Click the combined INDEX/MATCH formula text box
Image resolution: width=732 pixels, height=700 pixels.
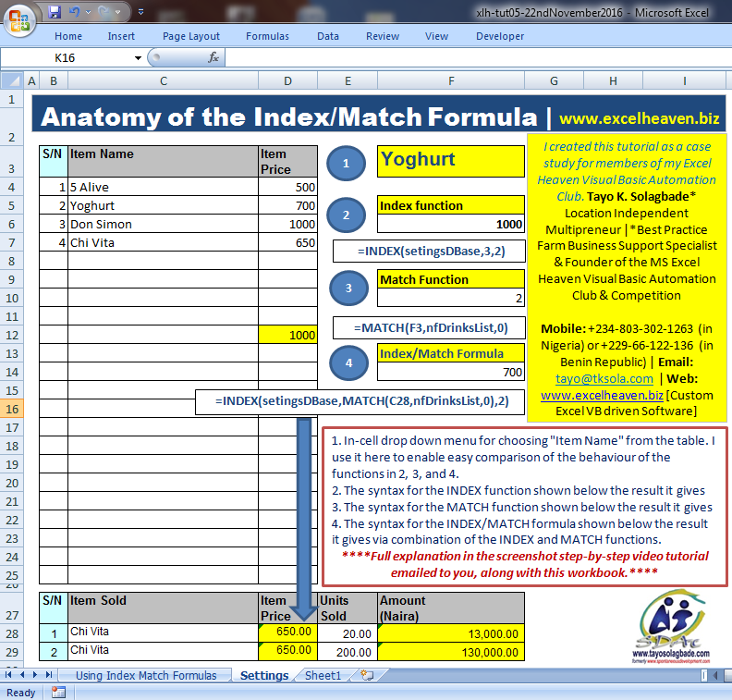(x=360, y=402)
